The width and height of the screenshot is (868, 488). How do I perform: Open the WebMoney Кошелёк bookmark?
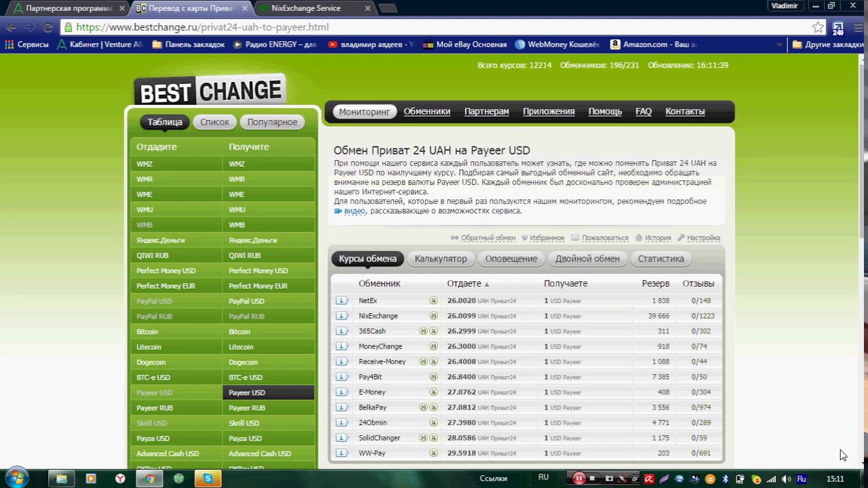point(557,44)
